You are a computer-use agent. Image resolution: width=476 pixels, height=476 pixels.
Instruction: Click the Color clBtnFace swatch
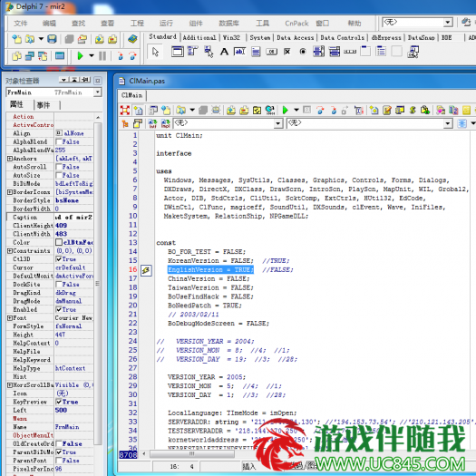click(59, 242)
